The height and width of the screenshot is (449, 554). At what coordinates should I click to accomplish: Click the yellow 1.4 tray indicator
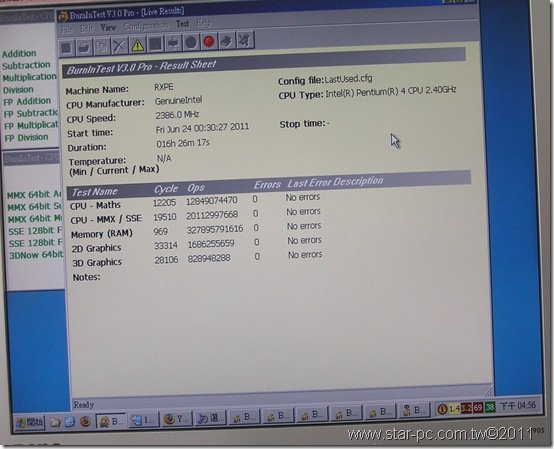(x=454, y=408)
